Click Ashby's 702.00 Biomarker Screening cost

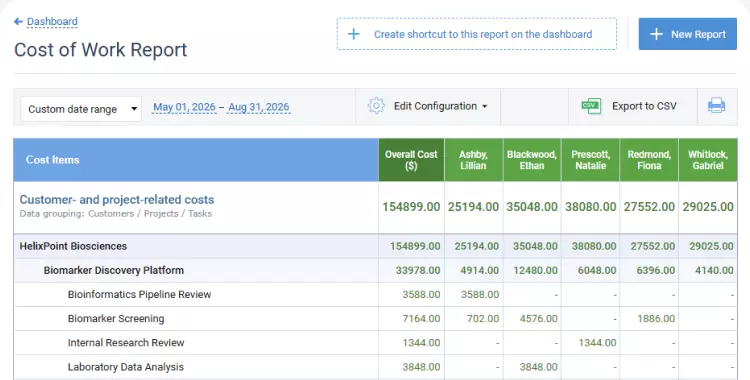(x=483, y=319)
